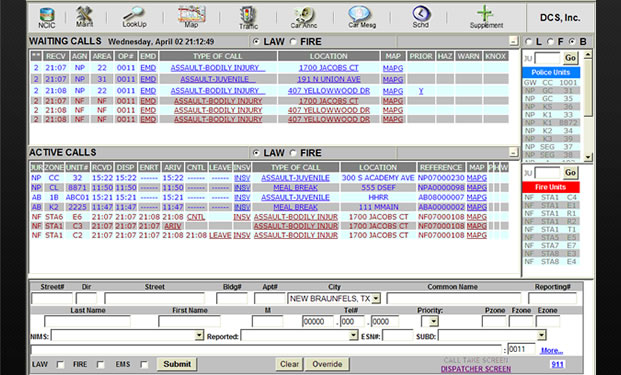The height and width of the screenshot is (375, 621).
Task: Click CNTL link for unit E6
Action: tap(196, 217)
